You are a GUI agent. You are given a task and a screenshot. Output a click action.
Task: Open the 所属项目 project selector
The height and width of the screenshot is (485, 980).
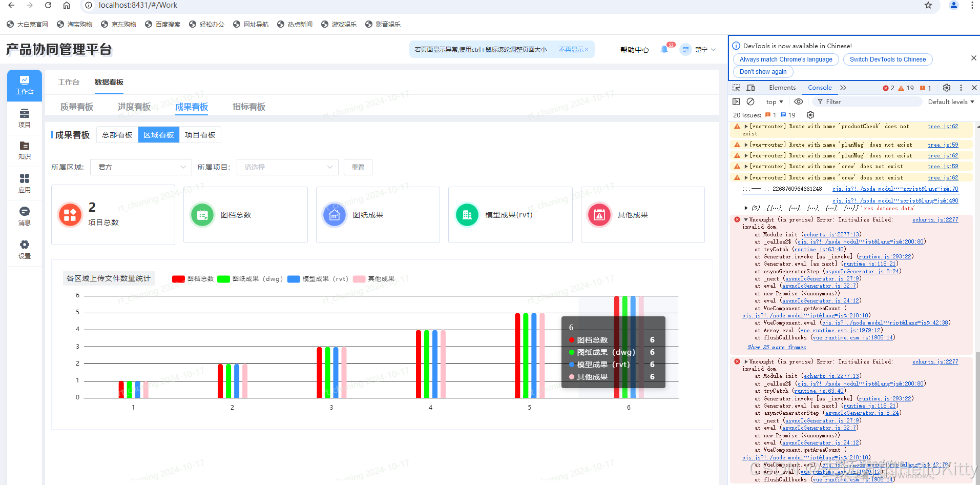click(x=287, y=167)
